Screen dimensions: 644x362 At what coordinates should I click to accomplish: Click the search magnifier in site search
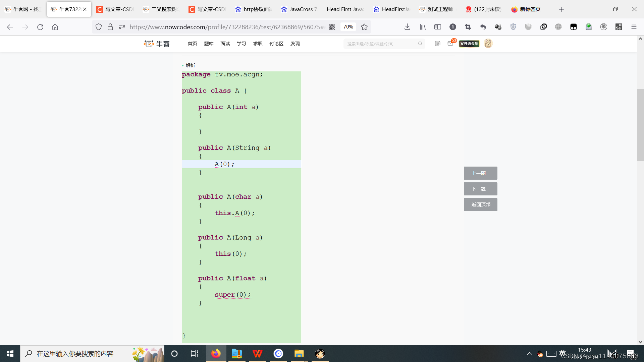(x=420, y=44)
